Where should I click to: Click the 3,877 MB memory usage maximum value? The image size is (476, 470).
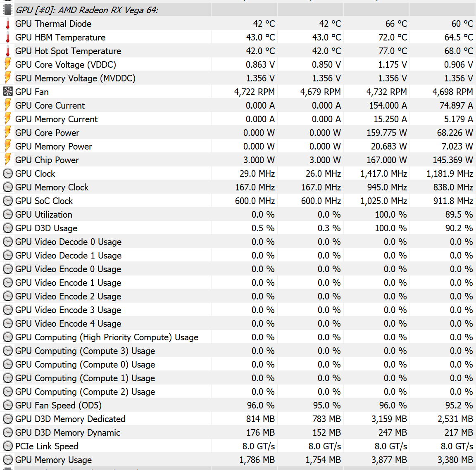click(x=389, y=460)
